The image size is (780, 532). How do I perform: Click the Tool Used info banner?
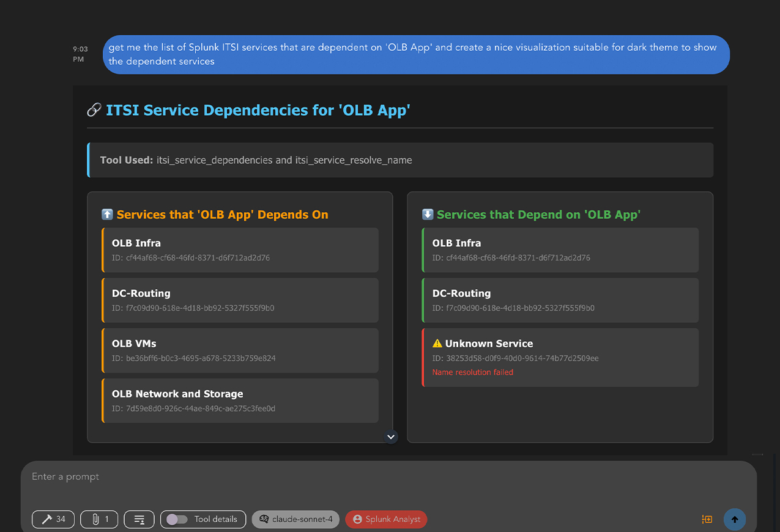point(401,160)
